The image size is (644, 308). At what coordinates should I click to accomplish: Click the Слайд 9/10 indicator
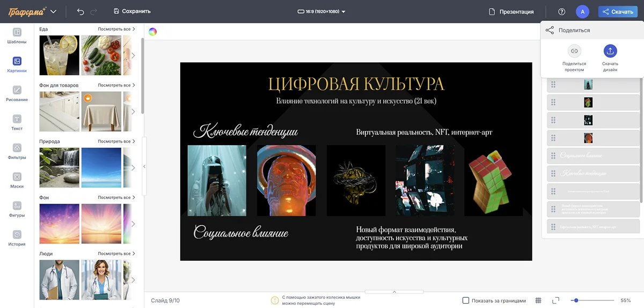pos(165,300)
